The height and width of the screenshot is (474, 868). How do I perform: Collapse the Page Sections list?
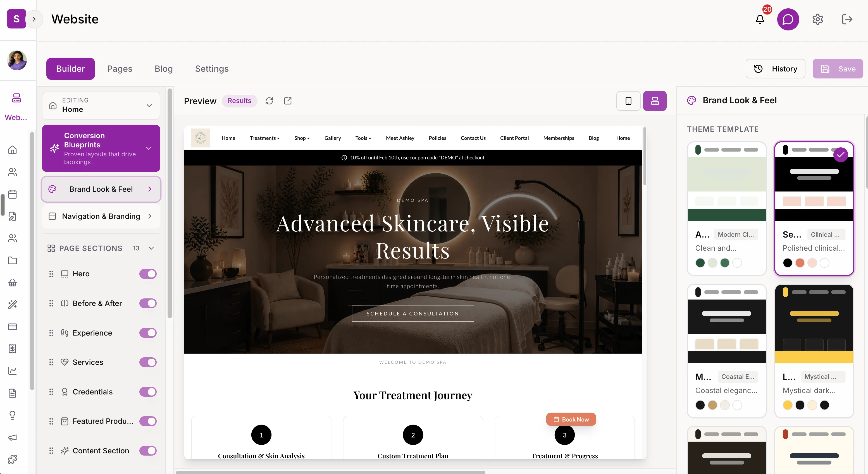coord(151,248)
